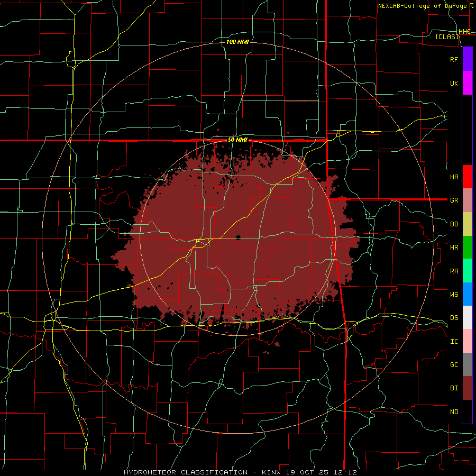Click the "HHC" product code text

pos(465,32)
